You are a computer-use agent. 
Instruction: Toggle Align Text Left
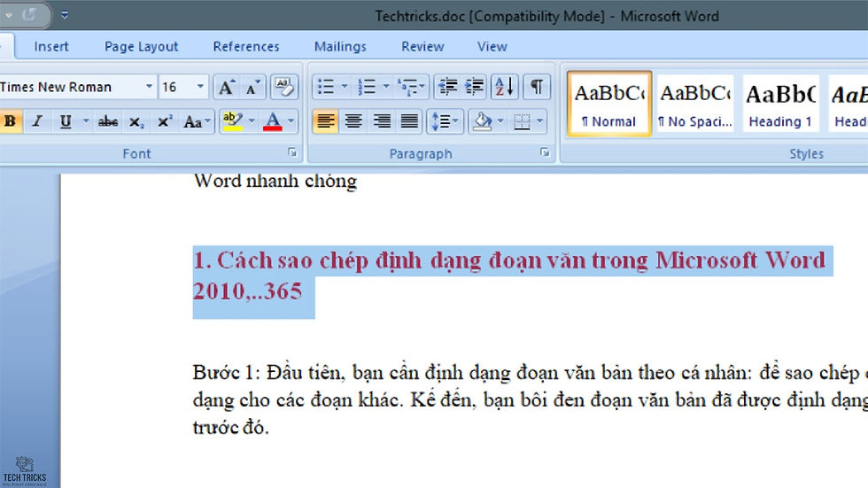coord(326,121)
